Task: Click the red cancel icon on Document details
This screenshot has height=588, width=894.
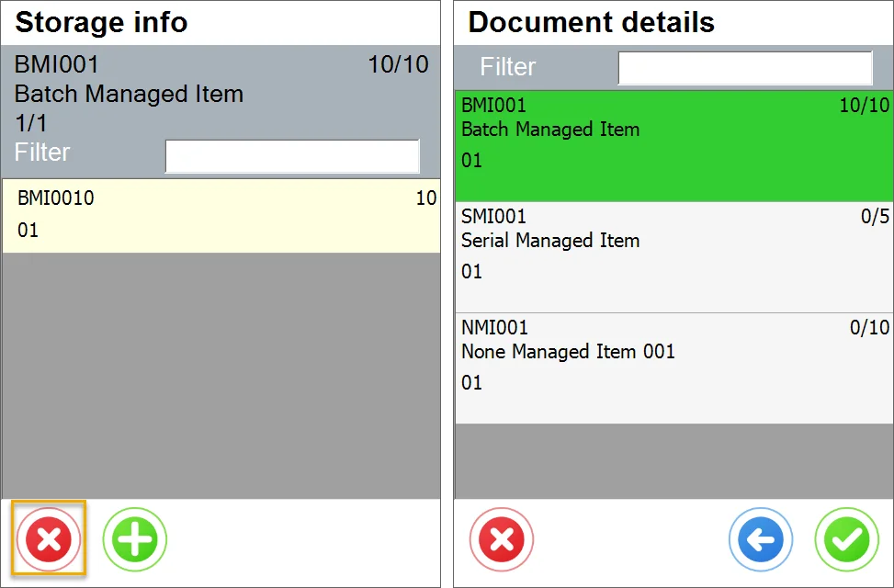Action: point(501,539)
